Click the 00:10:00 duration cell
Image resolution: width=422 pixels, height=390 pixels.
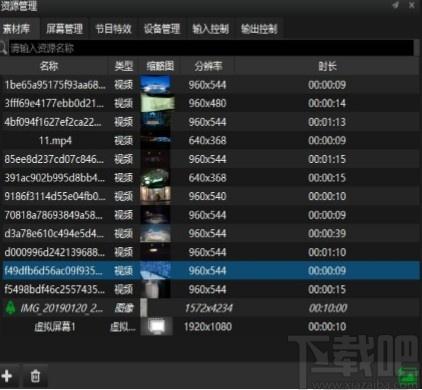(x=328, y=308)
